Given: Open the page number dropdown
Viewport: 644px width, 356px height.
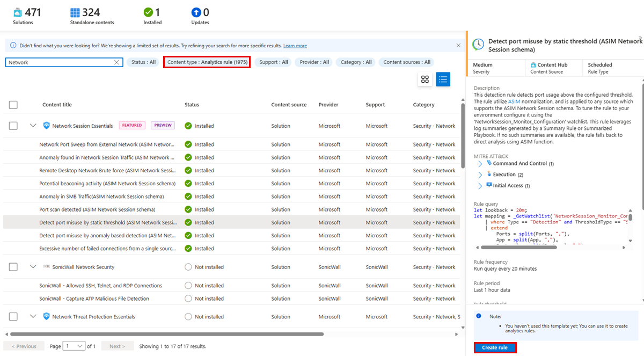Looking at the screenshot, I should (x=74, y=346).
